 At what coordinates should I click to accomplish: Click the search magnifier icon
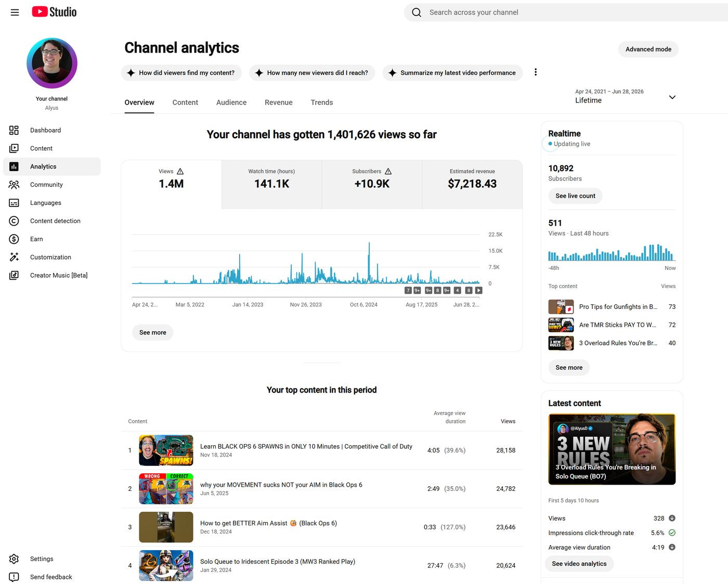(417, 12)
